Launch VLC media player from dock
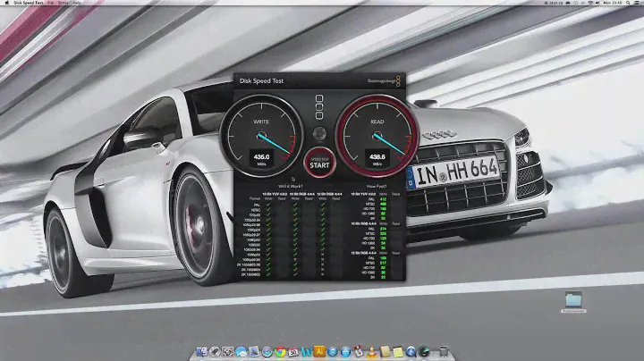644x361 pixels. (371, 352)
